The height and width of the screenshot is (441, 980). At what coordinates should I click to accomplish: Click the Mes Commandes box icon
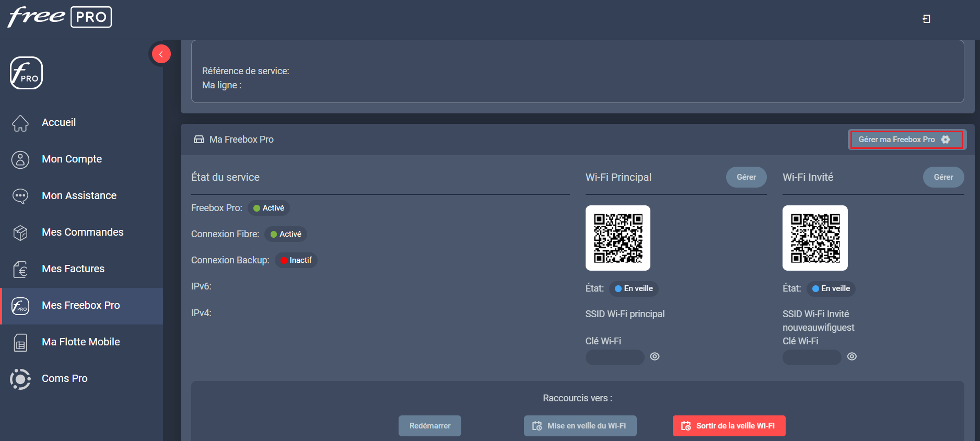pyautogui.click(x=20, y=233)
